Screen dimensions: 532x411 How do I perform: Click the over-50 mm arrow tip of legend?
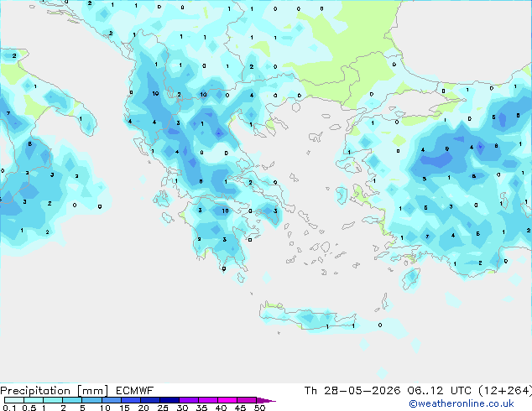(x=266, y=401)
